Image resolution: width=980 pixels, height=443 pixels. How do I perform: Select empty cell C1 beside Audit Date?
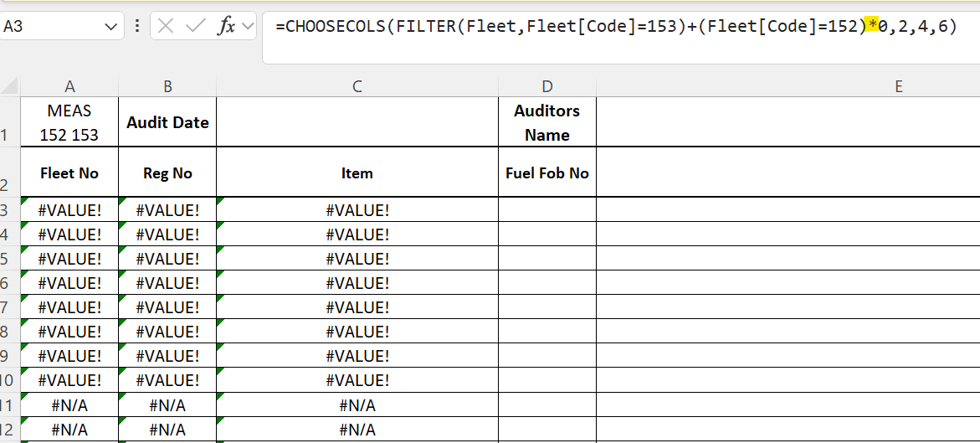pos(357,122)
